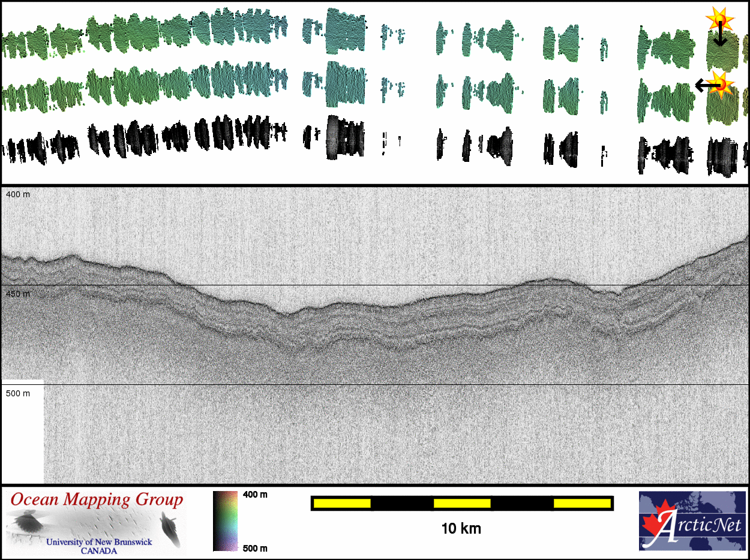The height and width of the screenshot is (560, 750).
Task: Click the Ocean Mapping Group title text
Action: 97,499
